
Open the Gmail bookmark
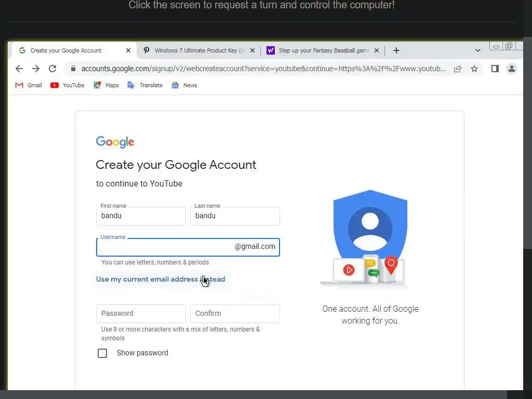tap(29, 85)
